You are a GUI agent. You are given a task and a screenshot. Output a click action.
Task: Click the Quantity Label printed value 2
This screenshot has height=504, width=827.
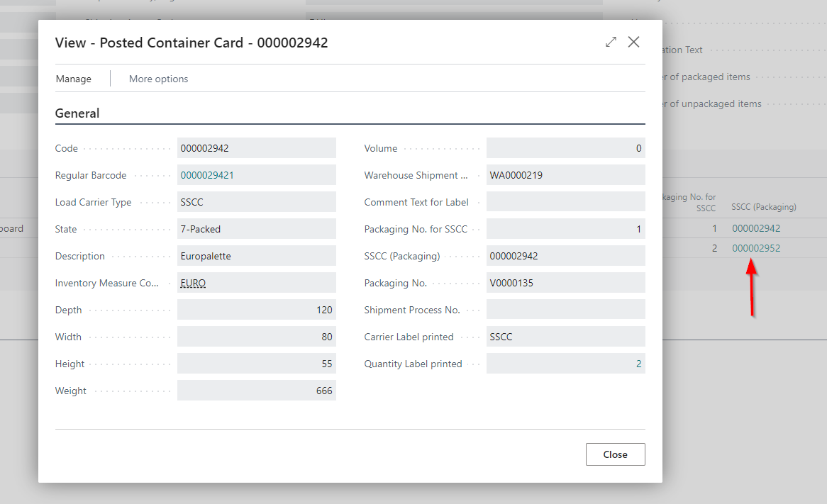point(638,364)
